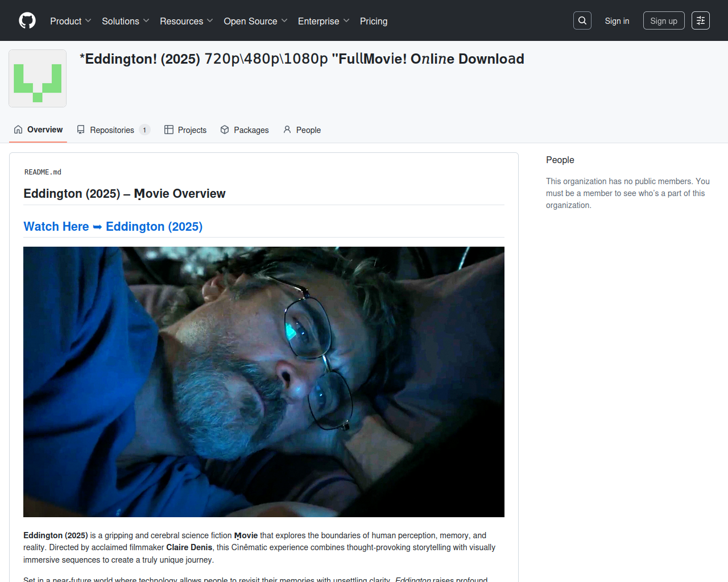728x582 pixels.
Task: Click the Repositories repo icon
Action: 81,130
